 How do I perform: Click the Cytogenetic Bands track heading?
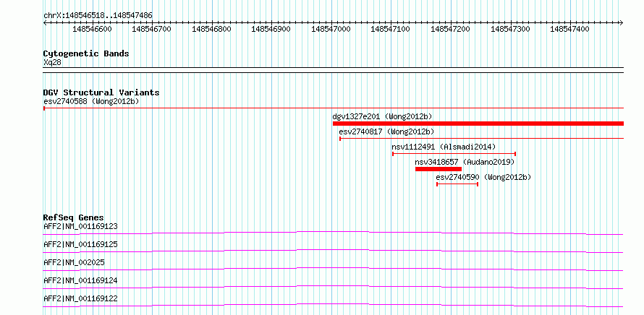(86, 53)
